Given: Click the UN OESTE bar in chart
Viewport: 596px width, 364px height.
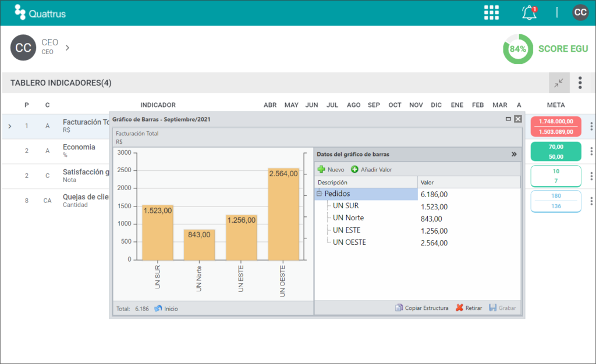Looking at the screenshot, I should (x=283, y=214).
